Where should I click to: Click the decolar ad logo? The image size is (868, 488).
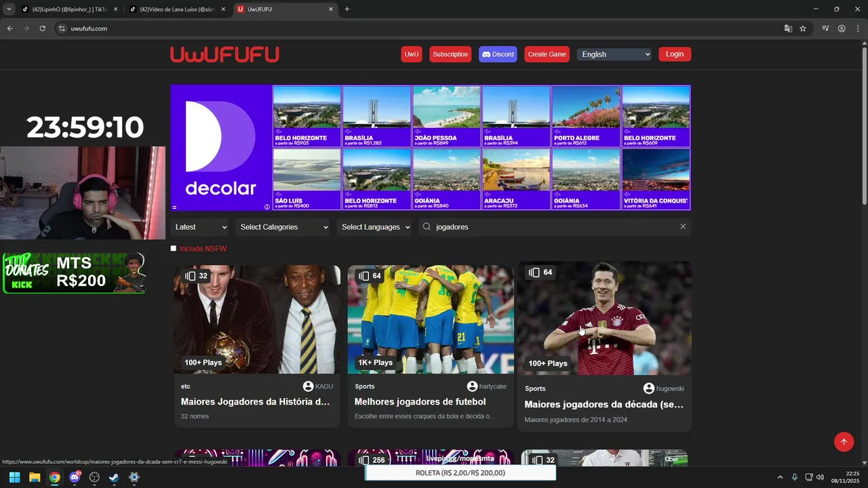click(221, 148)
